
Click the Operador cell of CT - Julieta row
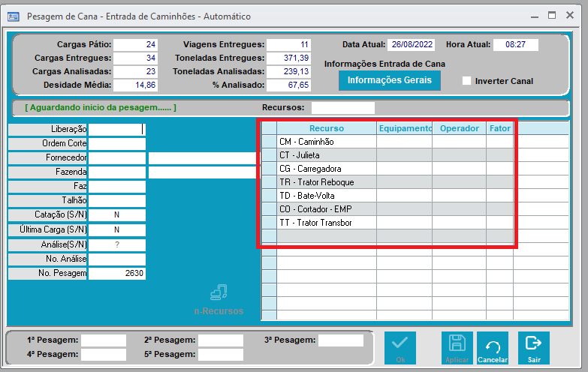click(x=460, y=155)
